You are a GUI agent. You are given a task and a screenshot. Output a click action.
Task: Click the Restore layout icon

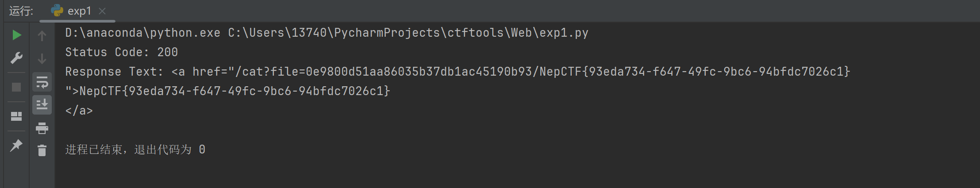click(16, 116)
